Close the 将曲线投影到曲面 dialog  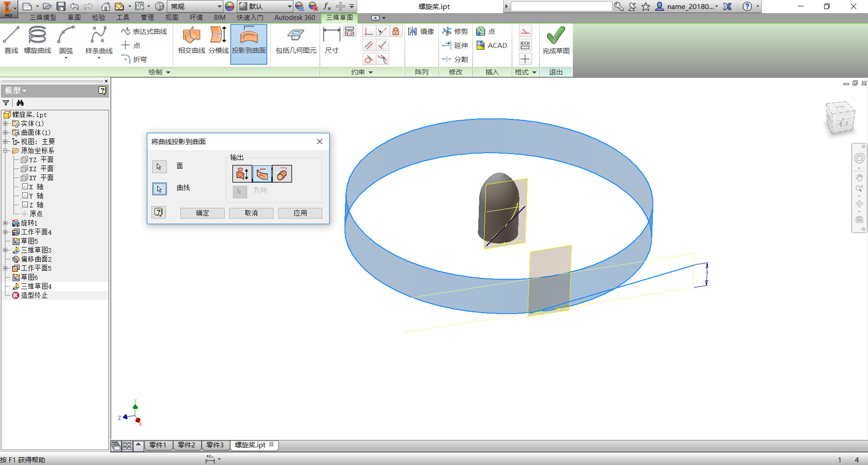click(x=320, y=141)
